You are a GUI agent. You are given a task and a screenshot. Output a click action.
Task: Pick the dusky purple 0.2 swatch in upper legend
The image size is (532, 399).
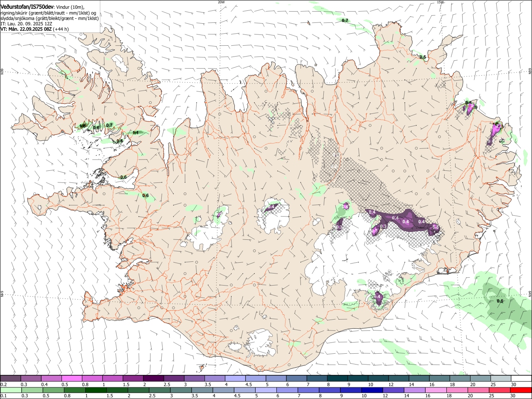point(11,379)
